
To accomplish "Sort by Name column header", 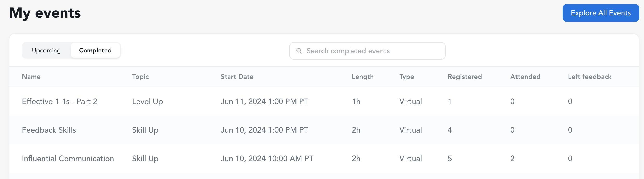I will tap(31, 77).
